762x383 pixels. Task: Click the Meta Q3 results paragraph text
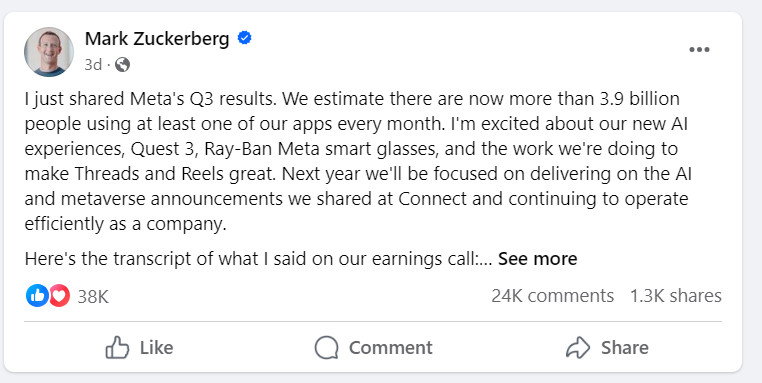point(358,161)
